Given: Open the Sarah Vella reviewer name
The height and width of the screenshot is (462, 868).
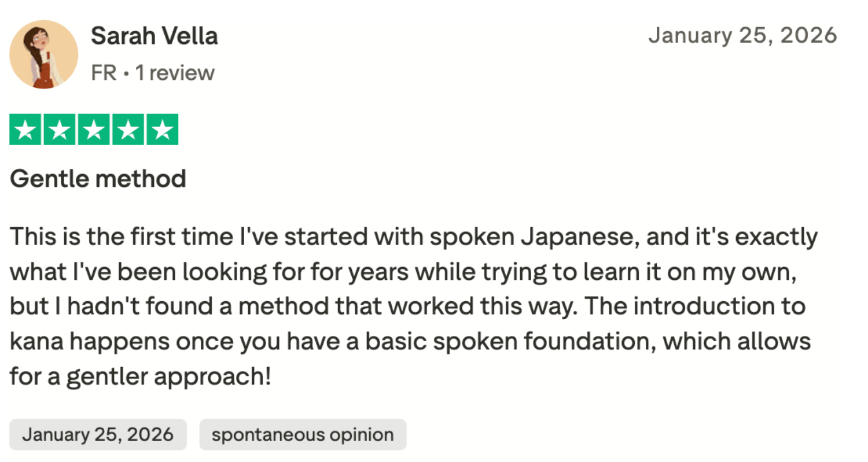Looking at the screenshot, I should click(154, 36).
